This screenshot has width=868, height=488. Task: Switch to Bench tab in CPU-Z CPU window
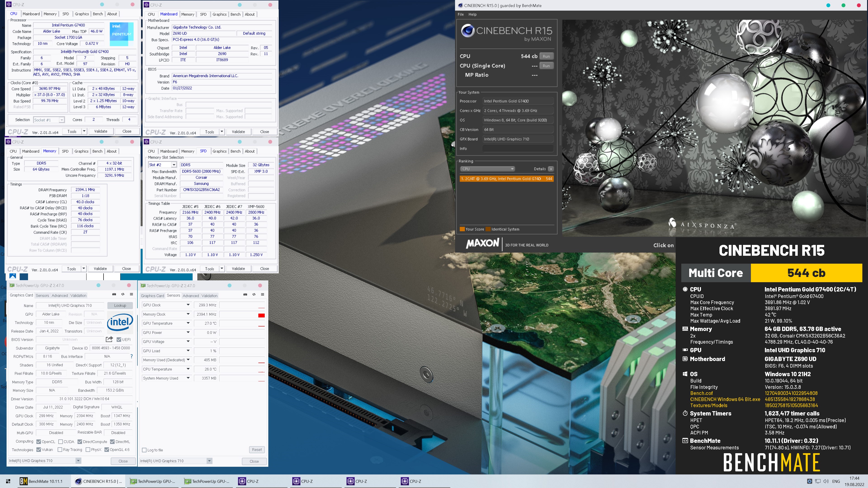point(98,14)
